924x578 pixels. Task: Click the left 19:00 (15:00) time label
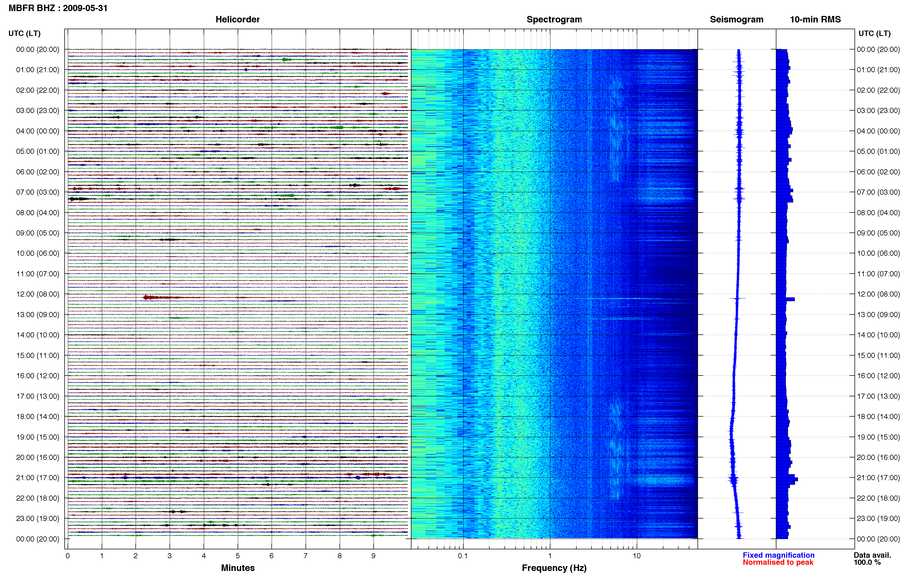point(38,437)
